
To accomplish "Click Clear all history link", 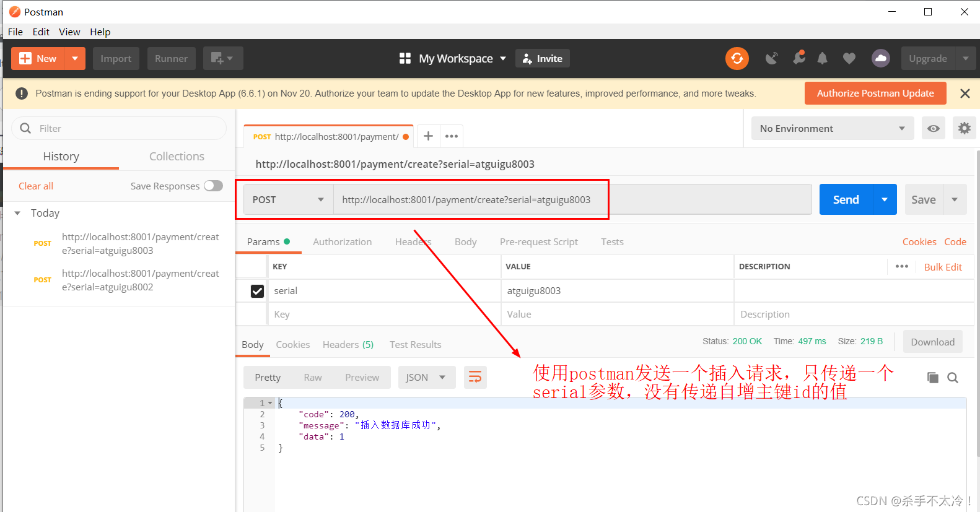I will 36,186.
